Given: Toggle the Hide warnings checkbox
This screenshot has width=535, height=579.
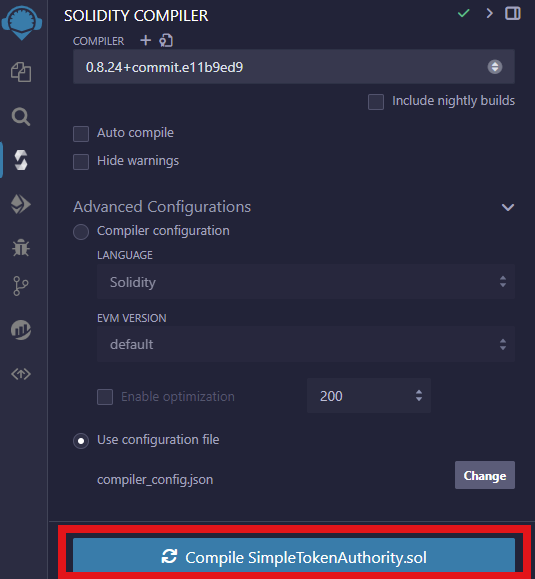Looking at the screenshot, I should [81, 162].
